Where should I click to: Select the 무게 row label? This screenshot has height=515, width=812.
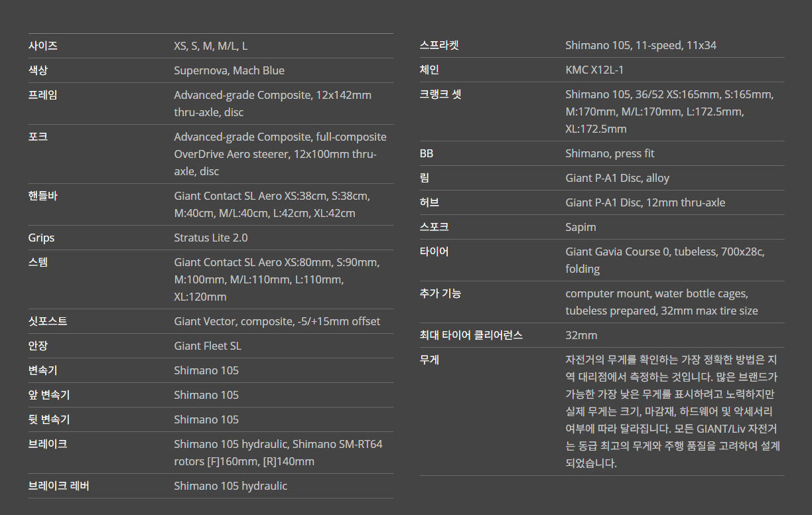pyautogui.click(x=429, y=360)
